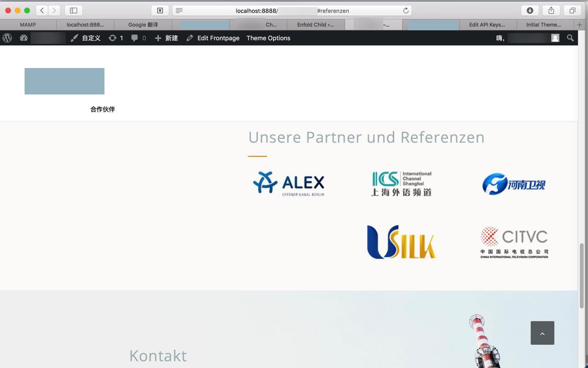This screenshot has height=368, width=588.
Task: Click the USilk logo
Action: click(x=401, y=242)
